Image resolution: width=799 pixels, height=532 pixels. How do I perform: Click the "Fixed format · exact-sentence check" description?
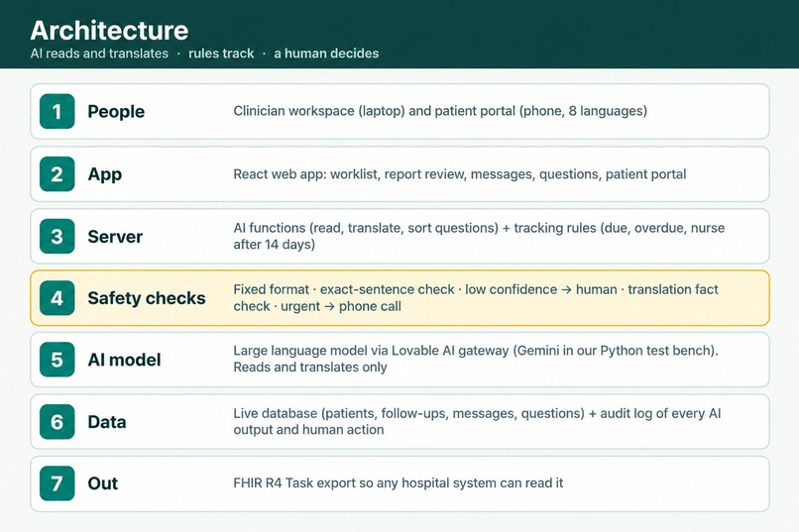[476, 297]
